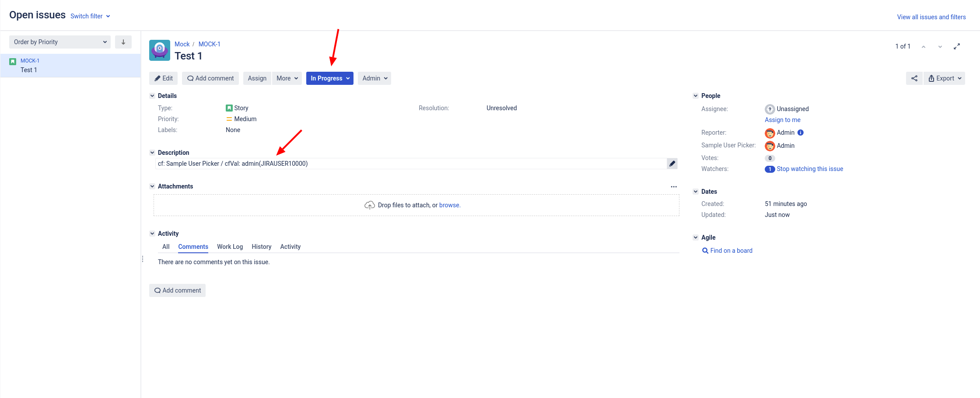
Task: Stop watching this issue
Action: 810,168
